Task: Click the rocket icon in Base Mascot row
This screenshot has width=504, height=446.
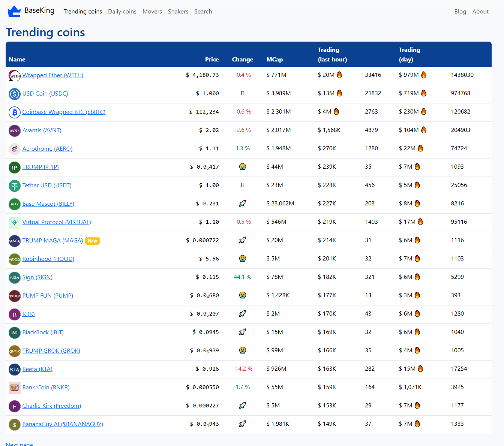Action: pyautogui.click(x=243, y=204)
